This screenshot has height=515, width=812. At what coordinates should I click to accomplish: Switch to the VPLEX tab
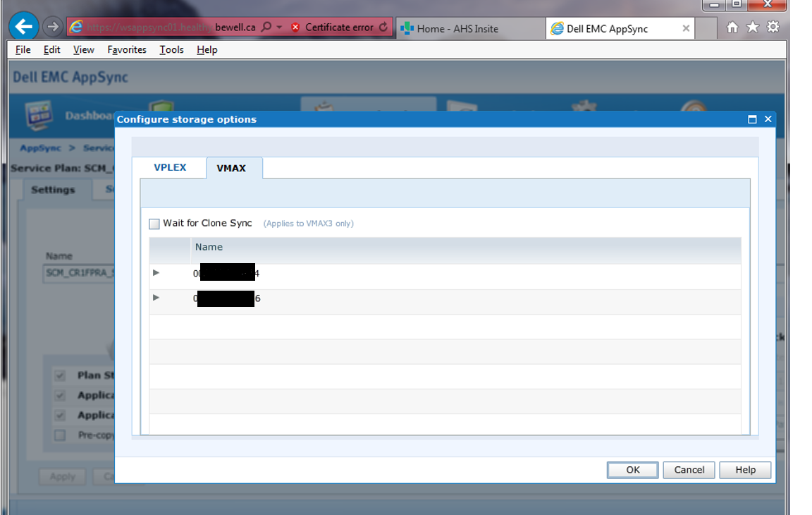point(170,167)
